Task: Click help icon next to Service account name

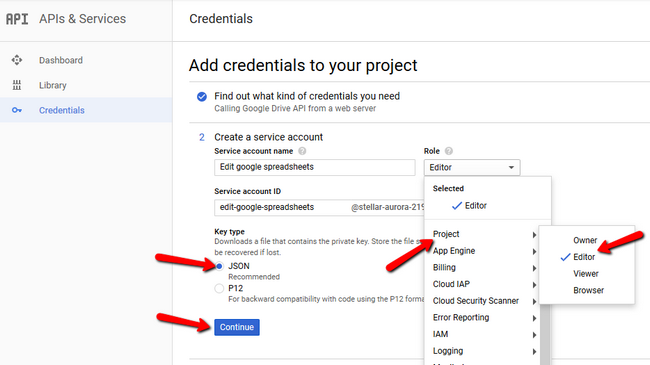Action: pyautogui.click(x=302, y=151)
